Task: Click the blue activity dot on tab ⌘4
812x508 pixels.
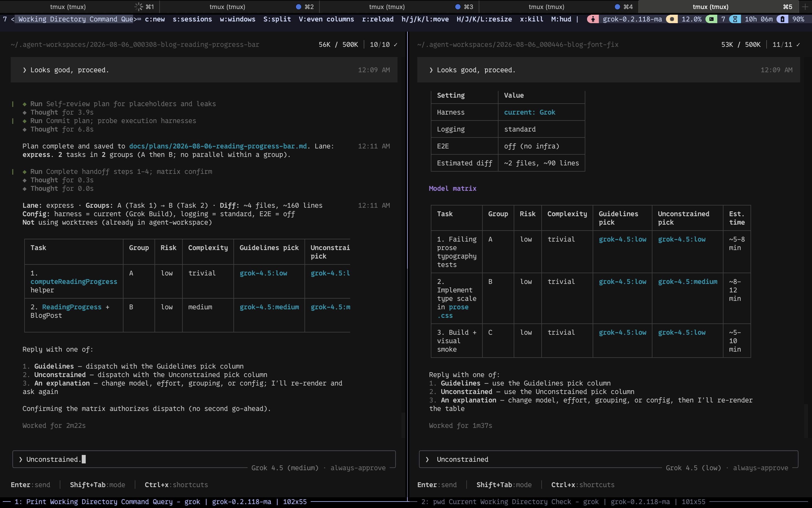Action: tap(617, 7)
